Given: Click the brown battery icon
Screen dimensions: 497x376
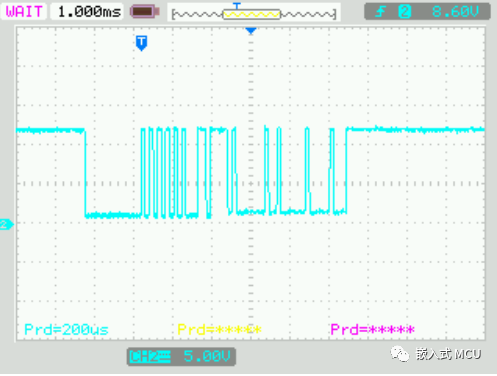Looking at the screenshot, I should pos(145,12).
